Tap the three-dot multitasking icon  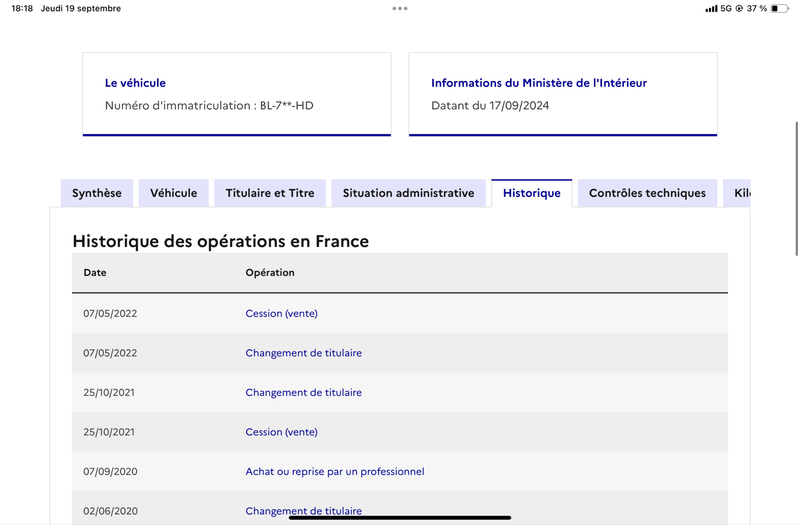[400, 8]
